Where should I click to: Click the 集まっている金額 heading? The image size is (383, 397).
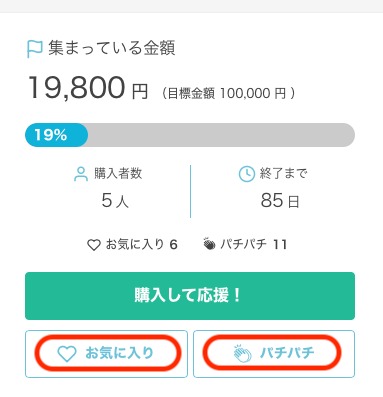(112, 48)
